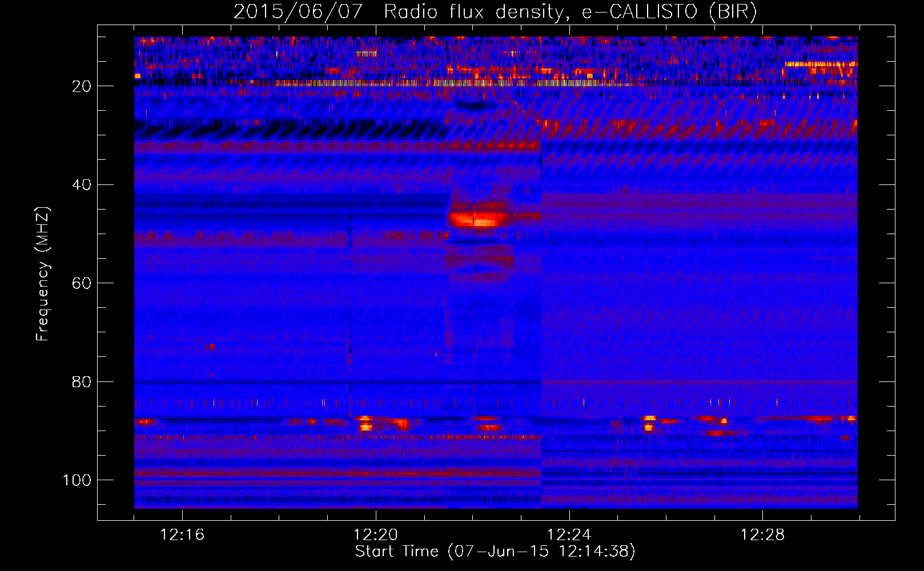The image size is (924, 571).
Task: Click the 60 MHz frequency tick label
Action: click(x=82, y=283)
